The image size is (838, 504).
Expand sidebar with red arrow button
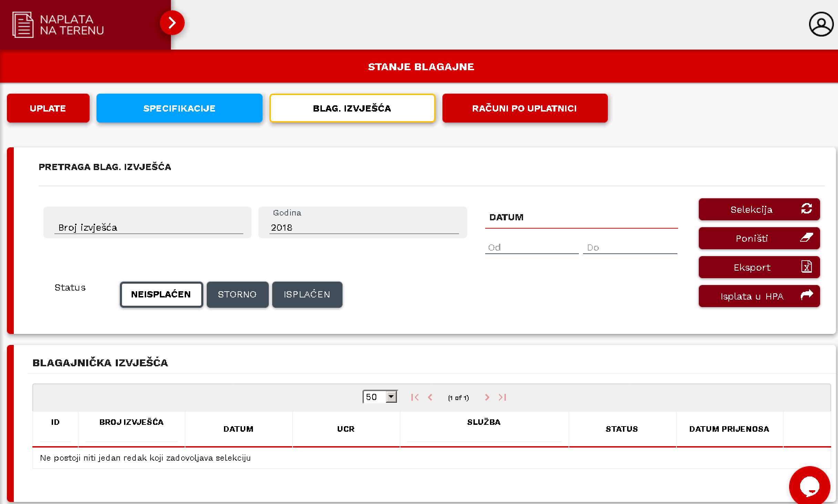172,23
